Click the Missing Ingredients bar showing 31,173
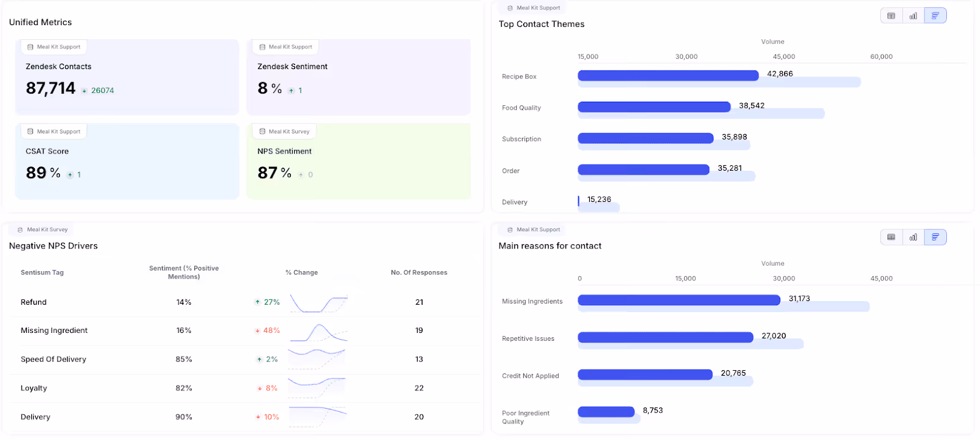The width and height of the screenshot is (980, 440). [679, 300]
